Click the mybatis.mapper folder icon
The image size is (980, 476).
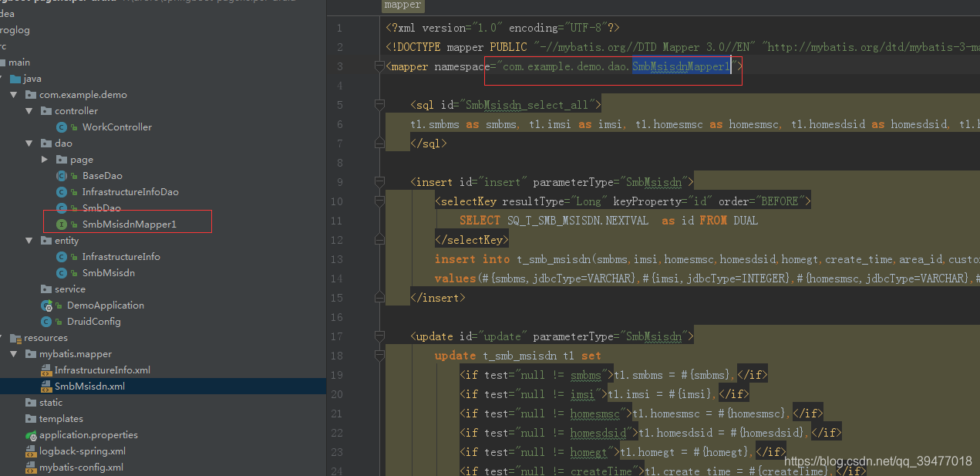pyautogui.click(x=31, y=354)
